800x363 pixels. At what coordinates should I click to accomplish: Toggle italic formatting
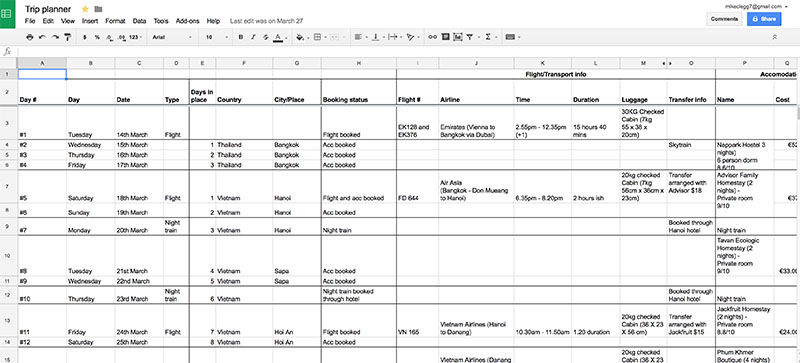[254, 37]
